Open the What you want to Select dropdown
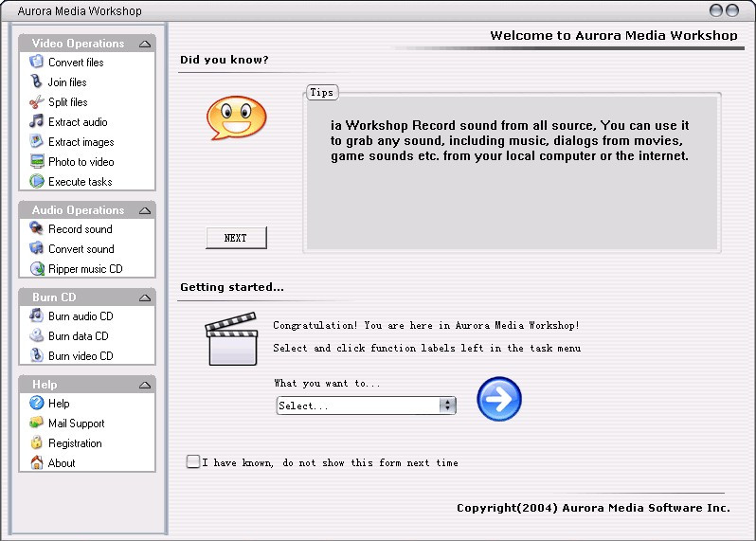 coord(366,406)
